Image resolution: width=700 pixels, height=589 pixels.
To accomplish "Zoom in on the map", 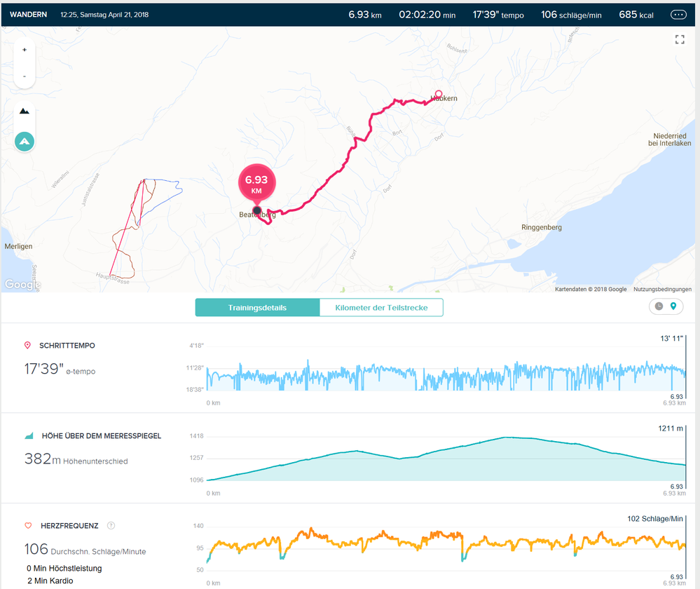I will click(25, 50).
